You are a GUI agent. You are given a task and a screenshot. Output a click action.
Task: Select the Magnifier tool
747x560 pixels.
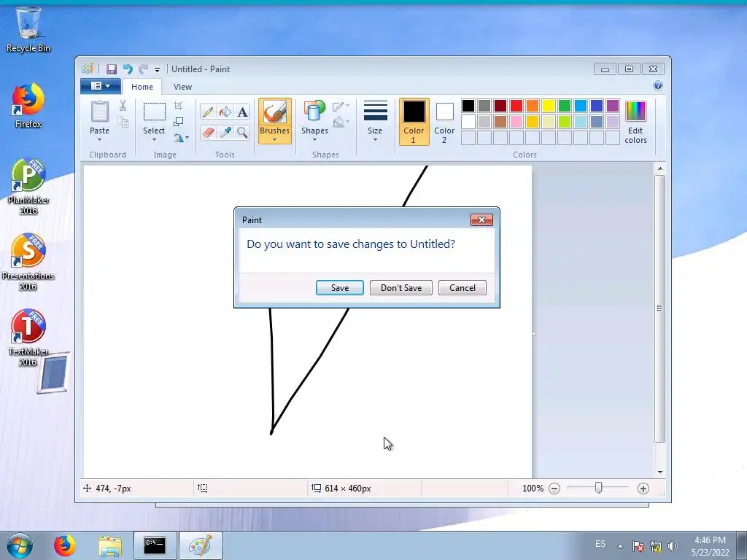click(242, 132)
